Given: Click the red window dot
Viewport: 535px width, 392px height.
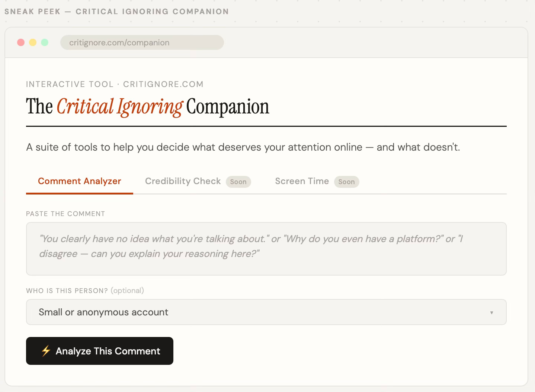Looking at the screenshot, I should [21, 42].
